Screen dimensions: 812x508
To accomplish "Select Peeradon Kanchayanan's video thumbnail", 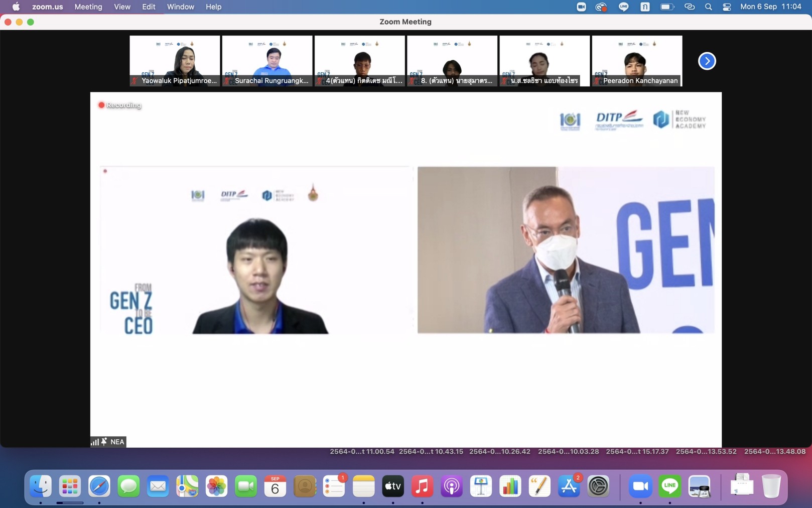I will click(x=637, y=61).
